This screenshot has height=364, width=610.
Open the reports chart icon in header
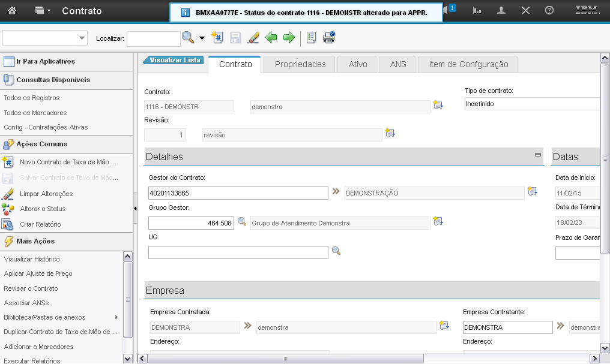coord(477,11)
